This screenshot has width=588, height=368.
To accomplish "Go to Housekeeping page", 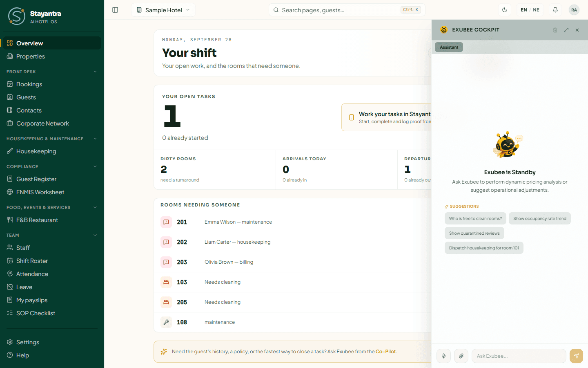I will (52, 151).
